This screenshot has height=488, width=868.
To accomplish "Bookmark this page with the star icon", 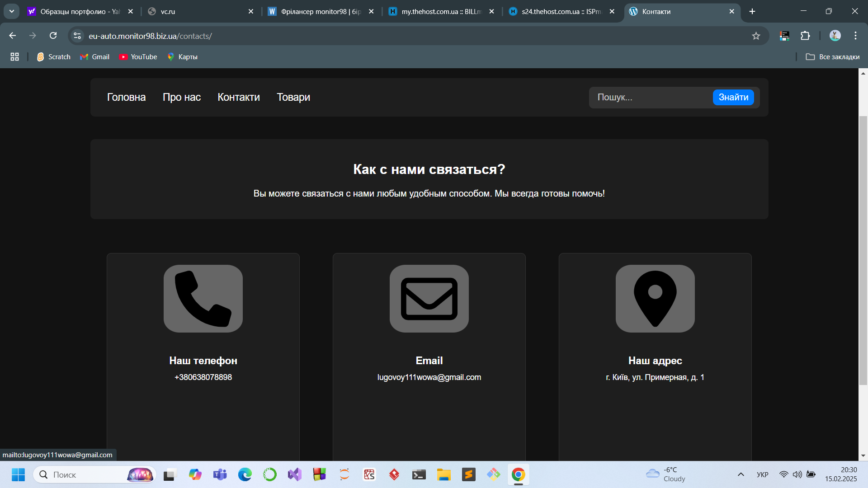I will click(756, 36).
